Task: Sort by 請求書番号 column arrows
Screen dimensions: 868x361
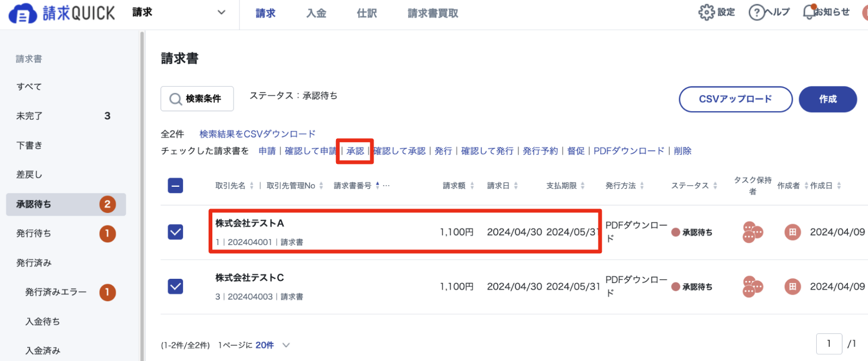Action: (377, 186)
